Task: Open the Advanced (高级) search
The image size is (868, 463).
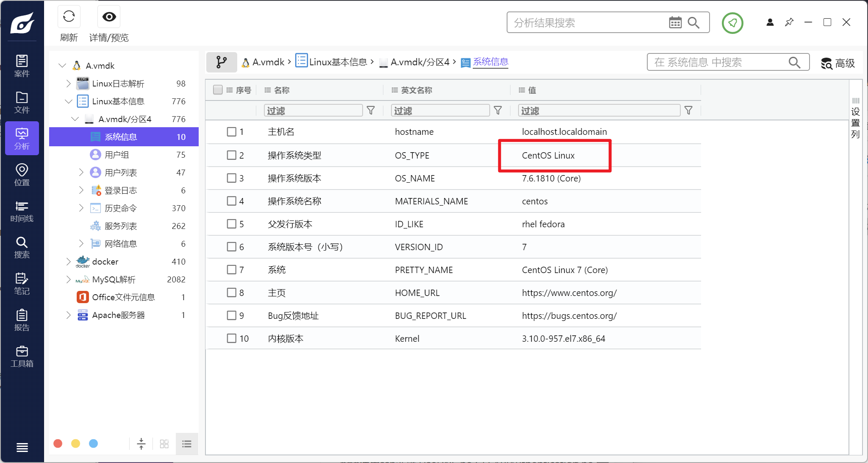Action: 838,63
